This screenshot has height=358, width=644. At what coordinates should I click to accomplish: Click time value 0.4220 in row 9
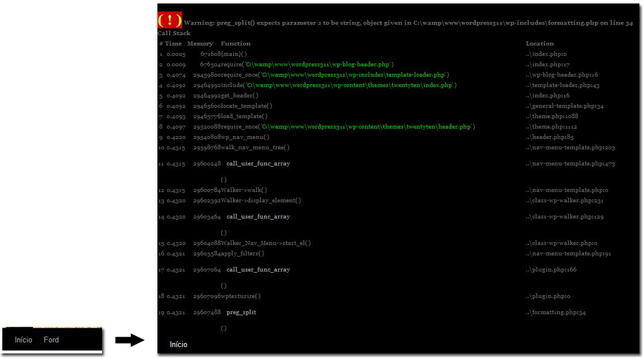[176, 137]
